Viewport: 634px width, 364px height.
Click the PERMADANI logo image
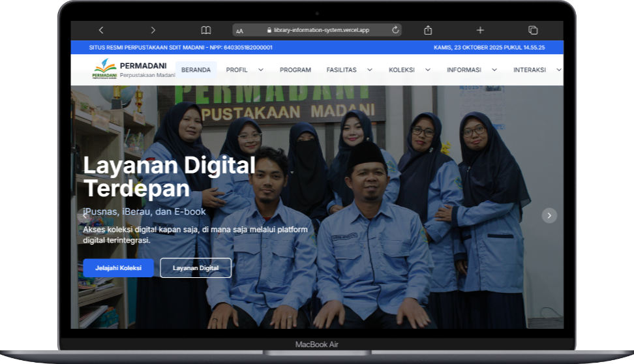click(105, 69)
